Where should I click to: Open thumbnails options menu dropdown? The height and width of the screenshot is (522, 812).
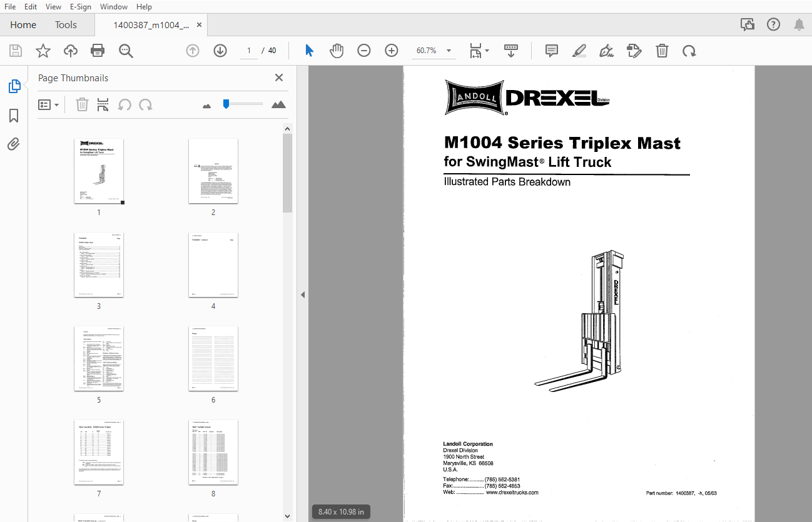(49, 104)
